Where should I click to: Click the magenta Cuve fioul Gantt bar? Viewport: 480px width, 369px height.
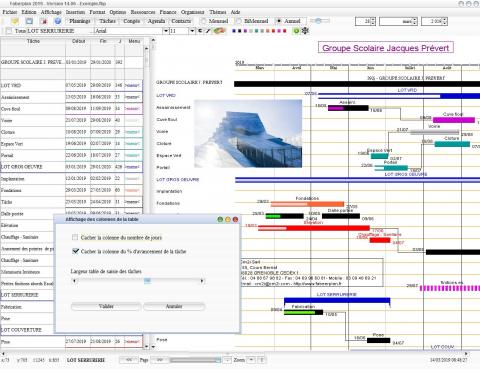click(x=454, y=120)
